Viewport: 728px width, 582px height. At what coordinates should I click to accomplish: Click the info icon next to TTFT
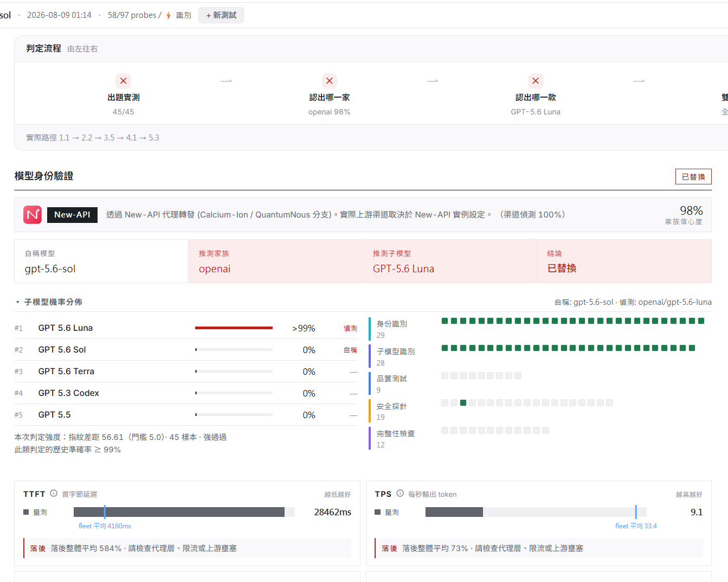[54, 494]
